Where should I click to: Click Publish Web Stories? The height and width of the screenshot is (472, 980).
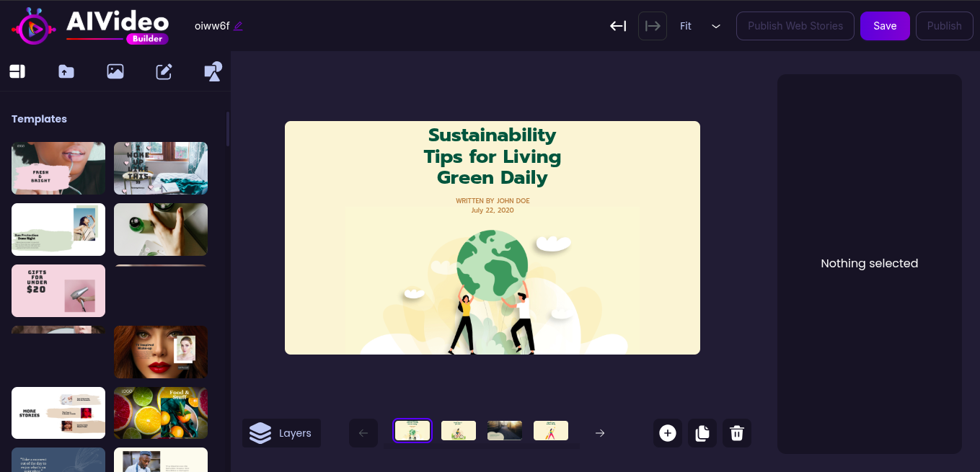click(x=795, y=25)
